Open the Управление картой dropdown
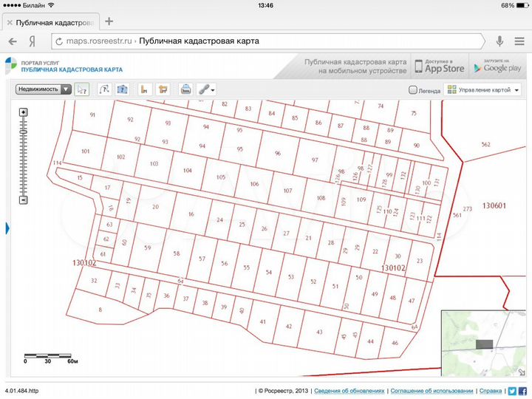The width and height of the screenshot is (532, 399). [x=482, y=90]
